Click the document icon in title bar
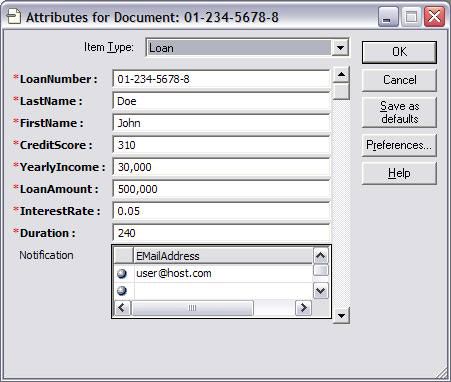 pos(14,16)
